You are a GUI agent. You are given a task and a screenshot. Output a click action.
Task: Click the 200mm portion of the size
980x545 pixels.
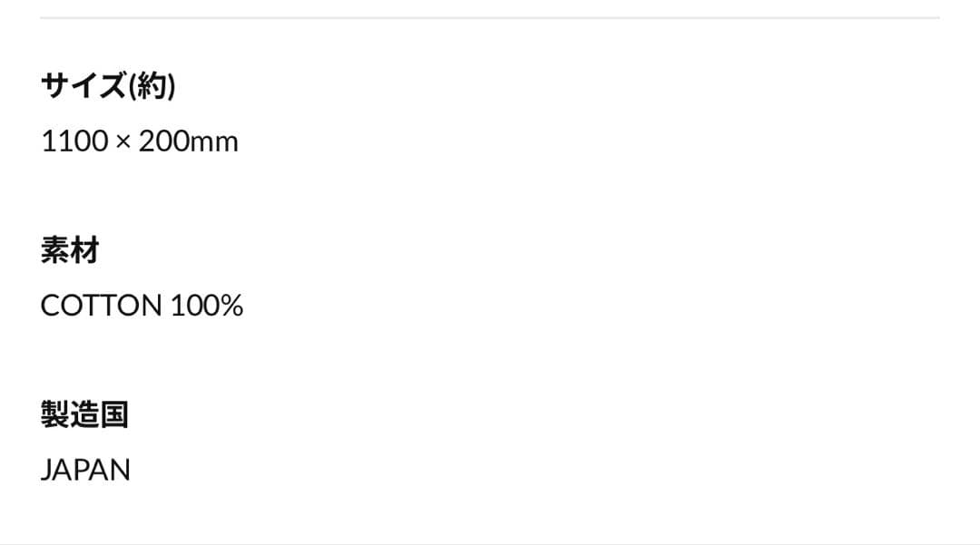[x=188, y=141]
